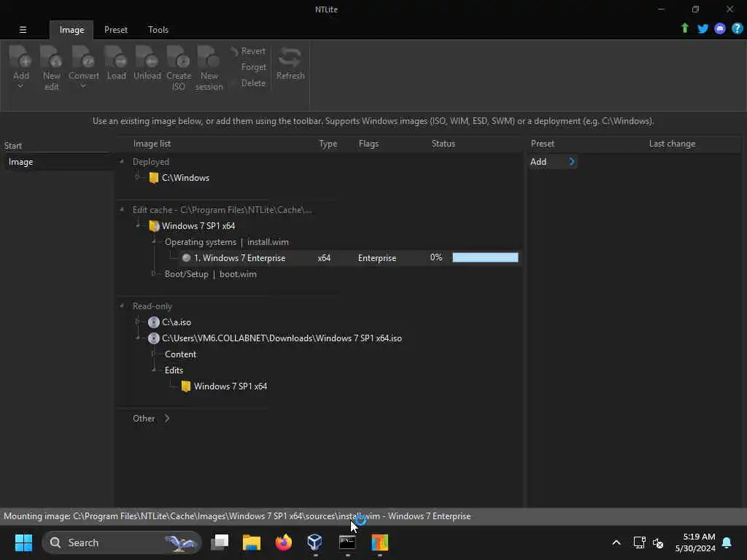
Task: Open the Windows Start menu
Action: [23, 542]
